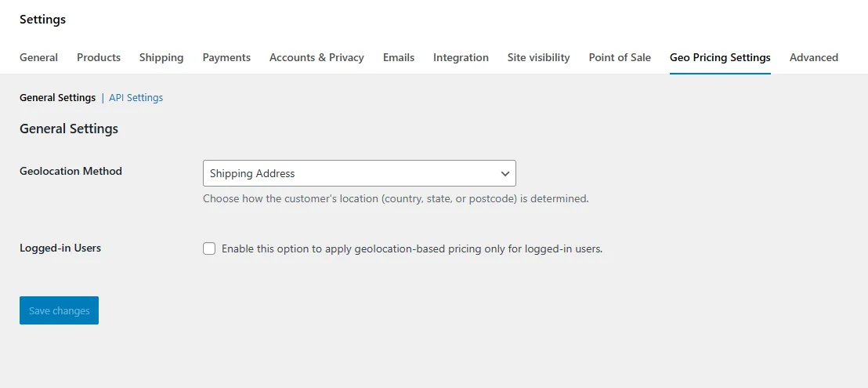868x388 pixels.
Task: Click the 'Choose how the customer's location' description
Action: pos(396,198)
